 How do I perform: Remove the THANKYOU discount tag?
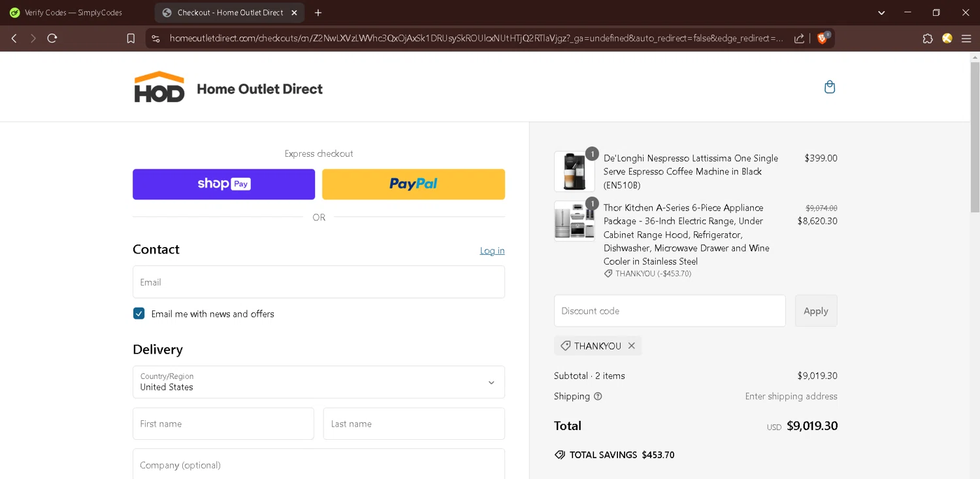(x=631, y=346)
